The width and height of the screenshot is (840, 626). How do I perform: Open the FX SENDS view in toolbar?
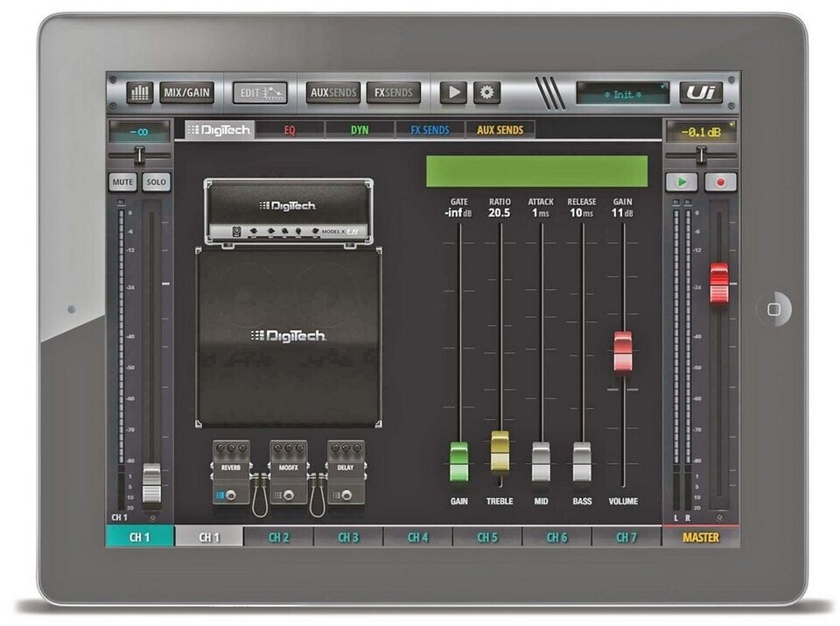(x=393, y=93)
